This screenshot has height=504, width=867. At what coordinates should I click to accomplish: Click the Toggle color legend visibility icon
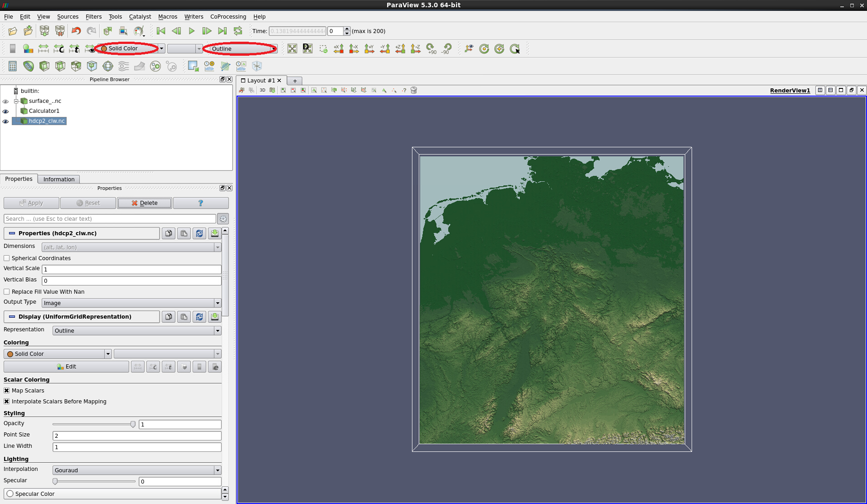[x=13, y=48]
